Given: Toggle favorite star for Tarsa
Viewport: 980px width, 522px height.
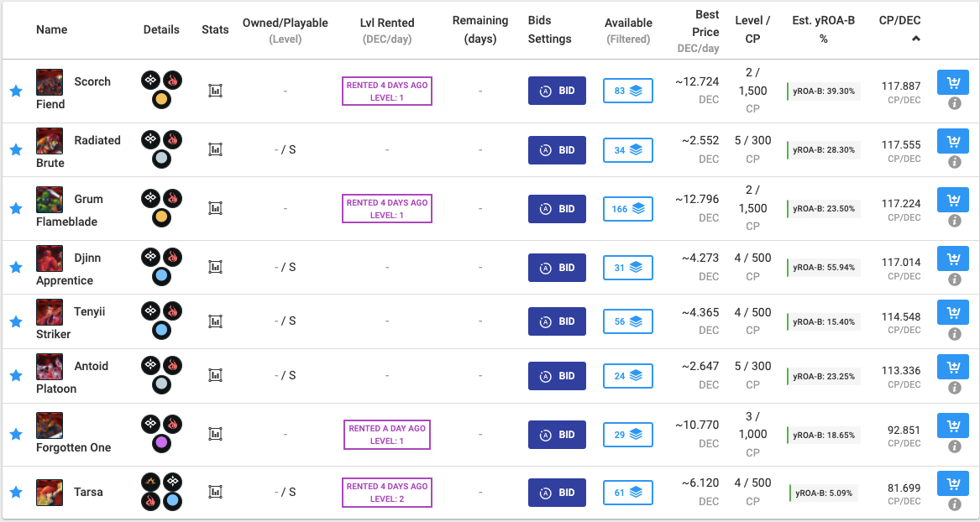Looking at the screenshot, I should click(16, 492).
